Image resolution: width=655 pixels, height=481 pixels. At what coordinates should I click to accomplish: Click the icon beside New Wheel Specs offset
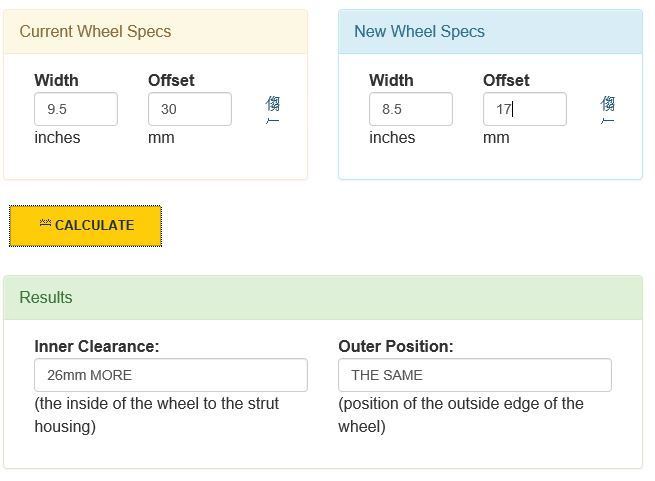point(607,109)
